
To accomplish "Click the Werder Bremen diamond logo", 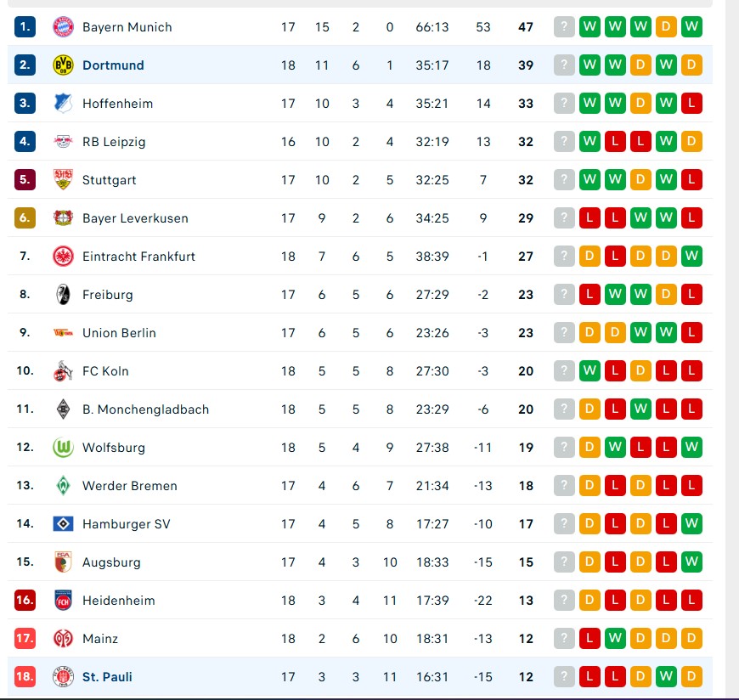I will pos(63,486).
